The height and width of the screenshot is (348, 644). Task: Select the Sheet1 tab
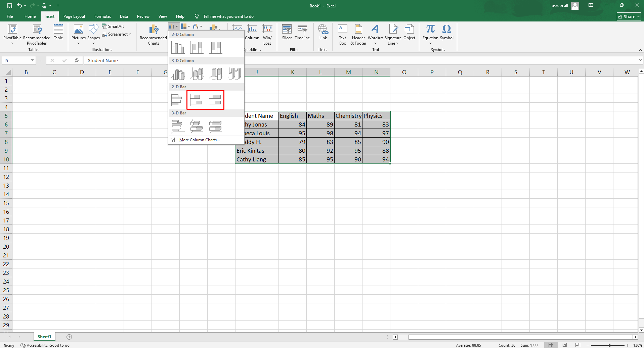point(44,337)
